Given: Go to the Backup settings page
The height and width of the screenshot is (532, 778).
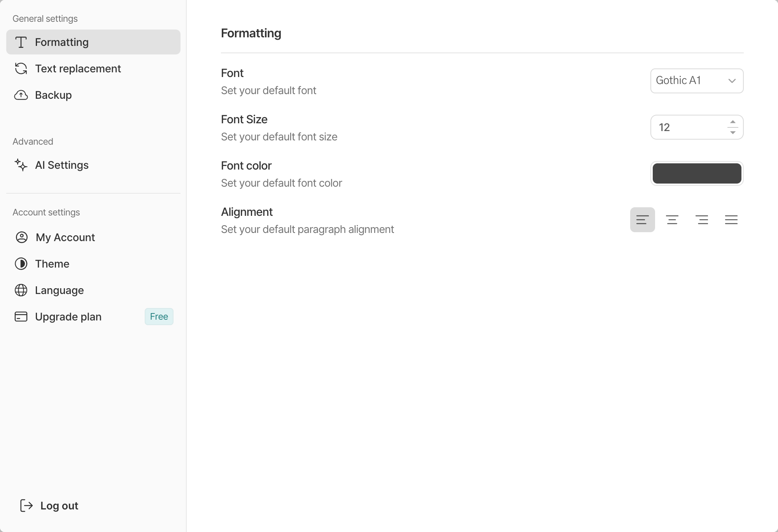Looking at the screenshot, I should click(53, 95).
